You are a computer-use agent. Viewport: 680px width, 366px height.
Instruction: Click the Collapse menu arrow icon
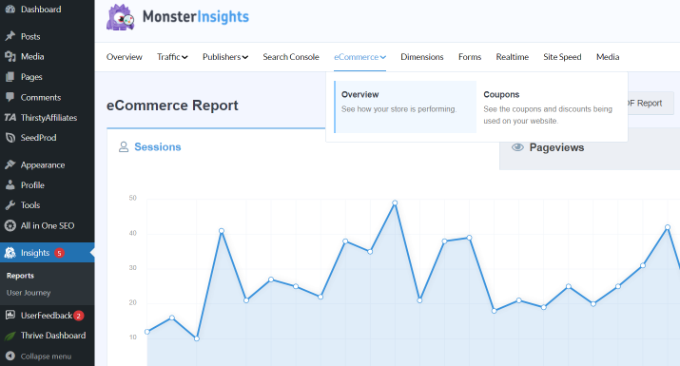click(10, 356)
